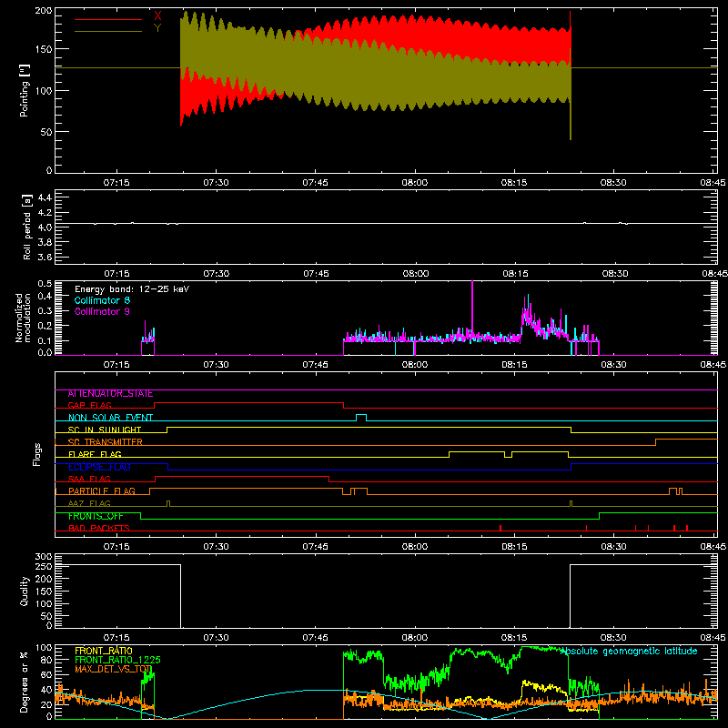Viewport: 728px width, 728px height.
Task: Click the 08:30 tick under the Flags plot
Action: (613, 547)
